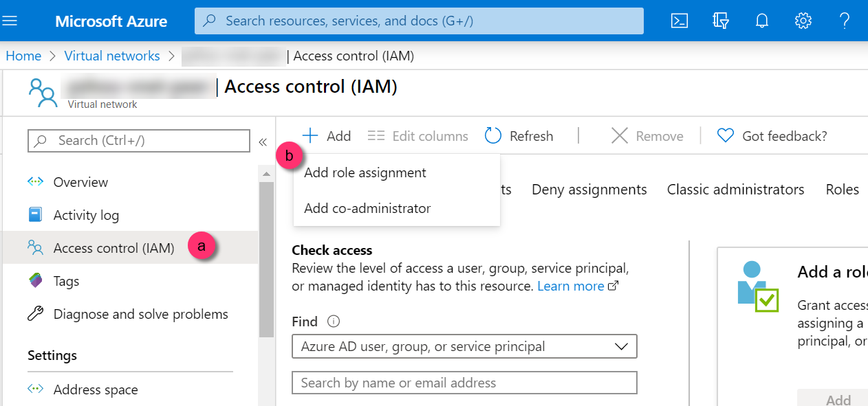Click the Got feedback heart icon
This screenshot has width=868, height=406.
[726, 136]
